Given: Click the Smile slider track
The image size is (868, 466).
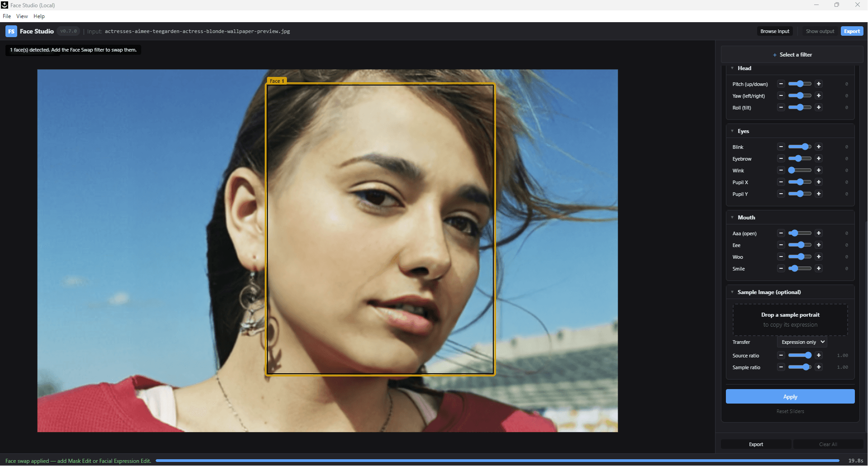Looking at the screenshot, I should pos(800,269).
